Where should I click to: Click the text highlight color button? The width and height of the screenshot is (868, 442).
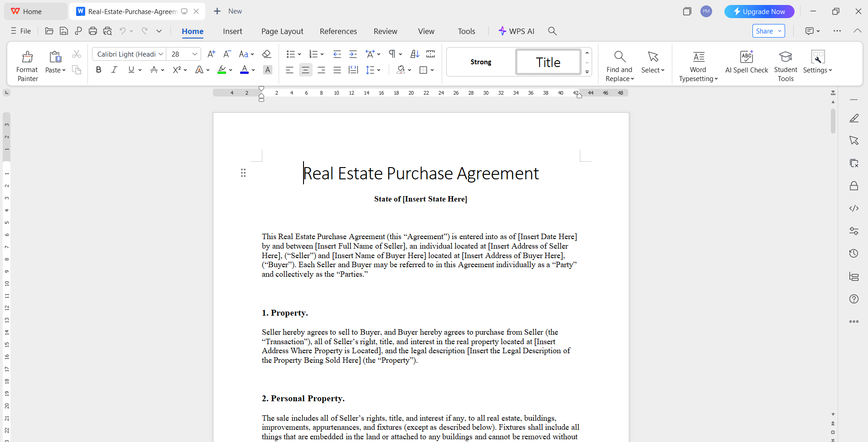(x=222, y=70)
